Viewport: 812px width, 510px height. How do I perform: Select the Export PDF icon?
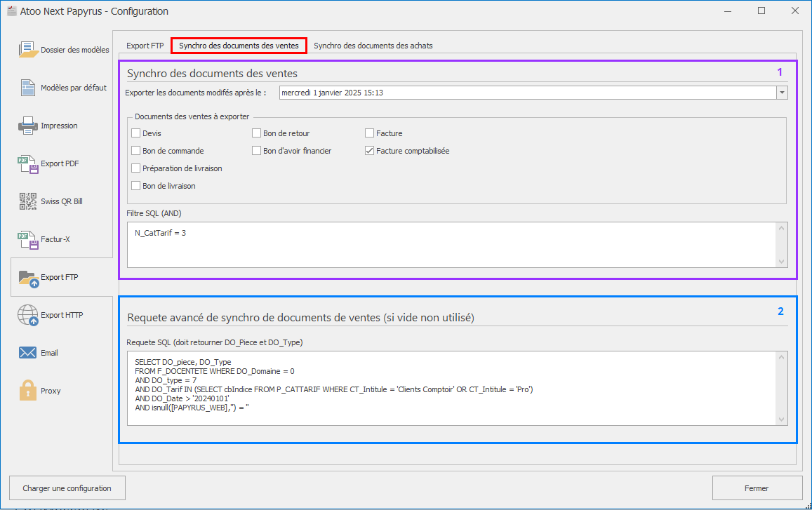pos(28,163)
